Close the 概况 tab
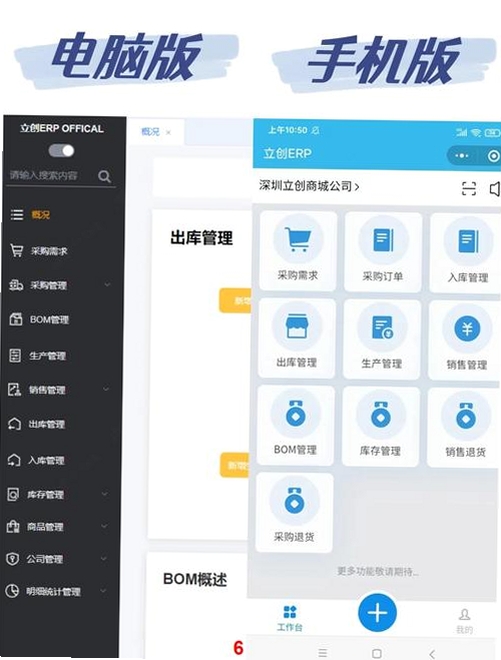The width and height of the screenshot is (501, 660). (168, 133)
